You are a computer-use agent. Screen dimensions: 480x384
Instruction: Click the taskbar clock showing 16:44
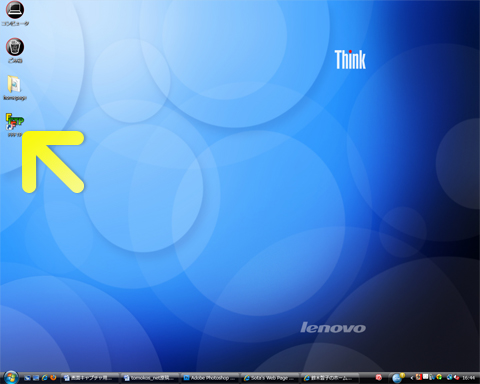469,378
